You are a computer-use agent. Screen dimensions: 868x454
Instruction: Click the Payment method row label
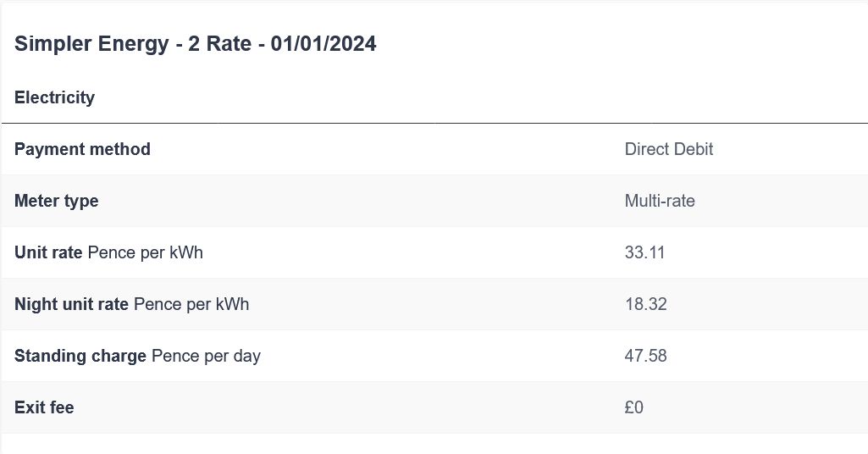click(x=82, y=150)
